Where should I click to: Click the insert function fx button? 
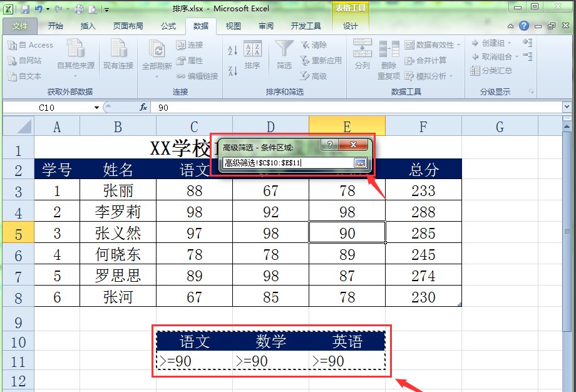[x=143, y=107]
